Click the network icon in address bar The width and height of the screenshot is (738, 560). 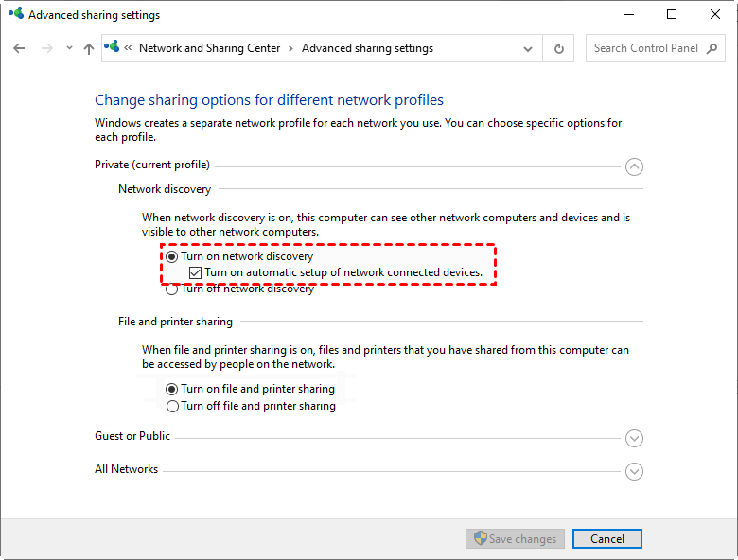(114, 48)
